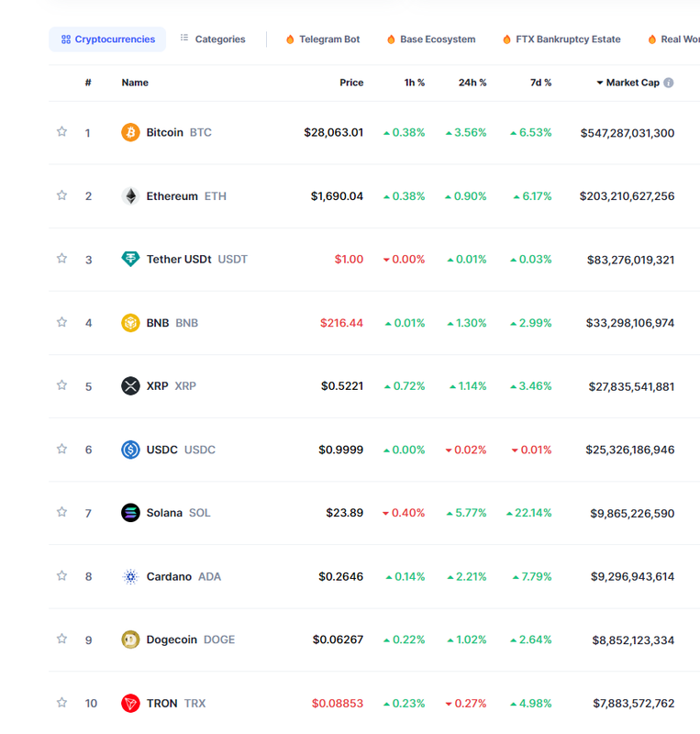The height and width of the screenshot is (734, 700).
Task: Click the USDC logo icon
Action: (130, 450)
